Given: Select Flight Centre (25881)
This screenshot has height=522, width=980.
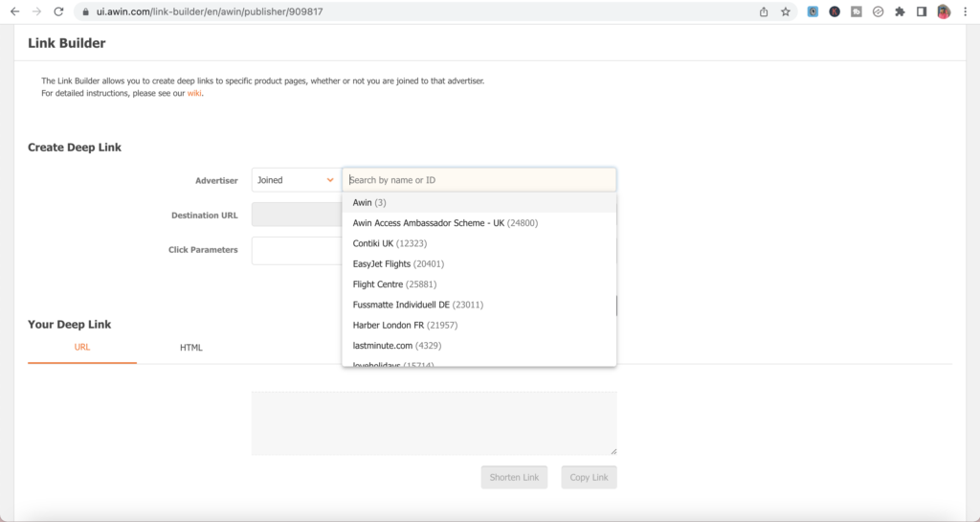Looking at the screenshot, I should point(479,284).
